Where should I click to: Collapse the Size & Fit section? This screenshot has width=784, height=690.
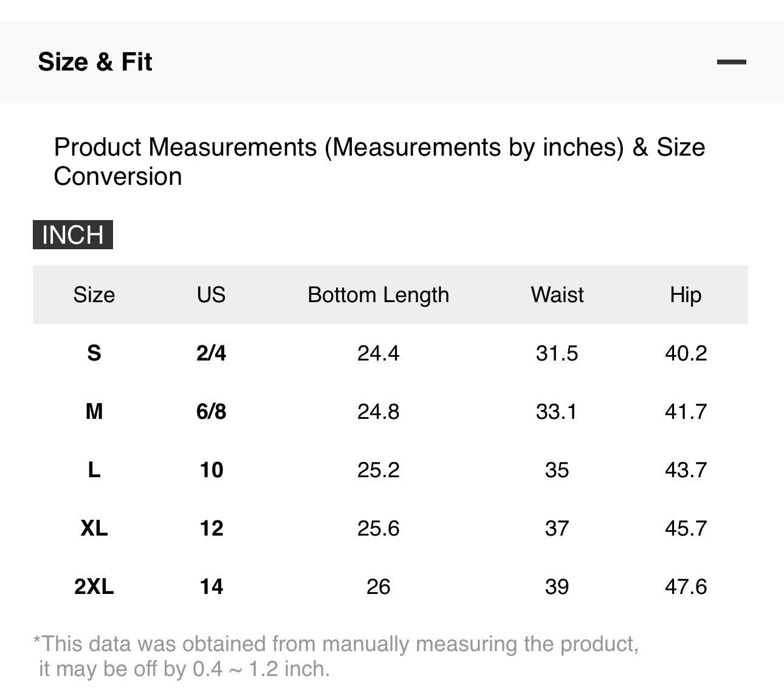coord(731,62)
